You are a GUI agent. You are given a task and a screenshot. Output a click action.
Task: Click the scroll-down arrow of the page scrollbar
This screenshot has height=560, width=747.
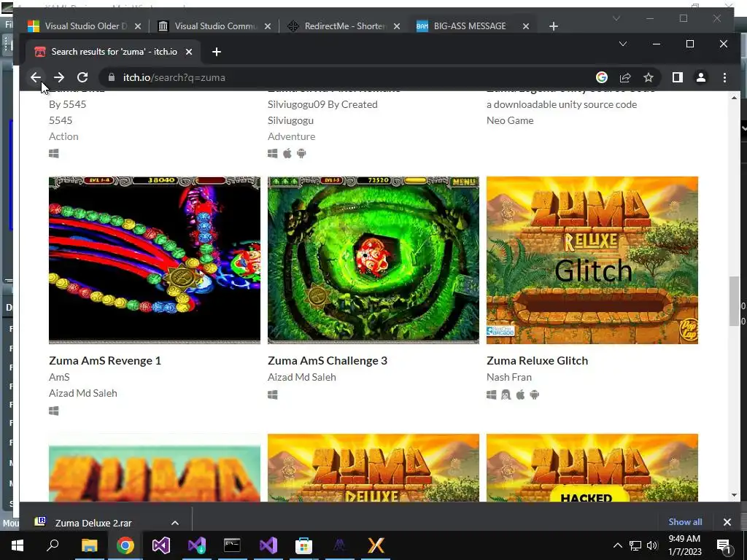click(734, 495)
